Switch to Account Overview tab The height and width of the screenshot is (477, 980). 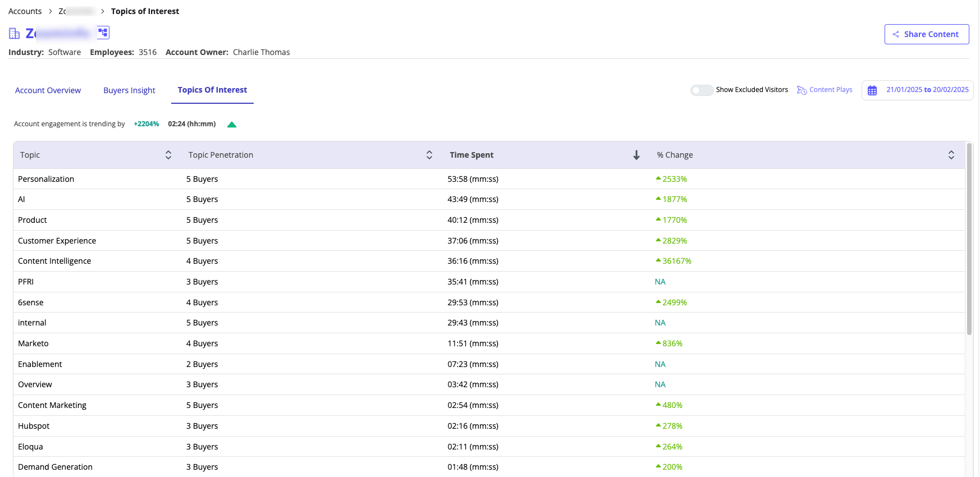tap(48, 90)
